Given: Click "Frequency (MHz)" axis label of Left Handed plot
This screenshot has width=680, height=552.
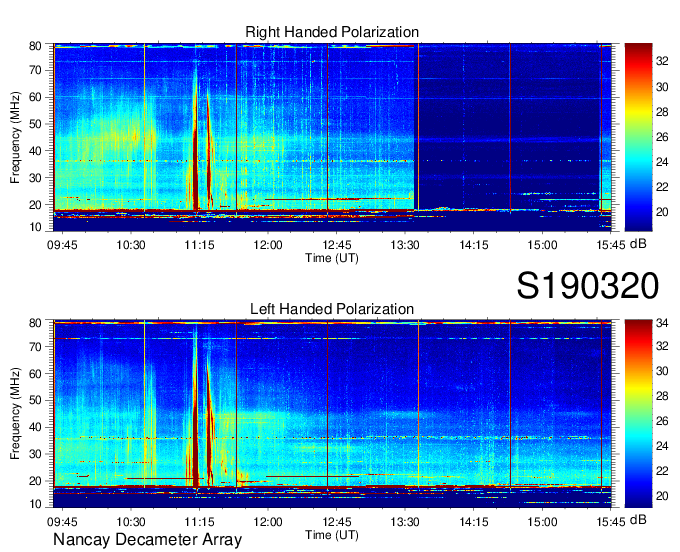Looking at the screenshot, I should pyautogui.click(x=15, y=414).
